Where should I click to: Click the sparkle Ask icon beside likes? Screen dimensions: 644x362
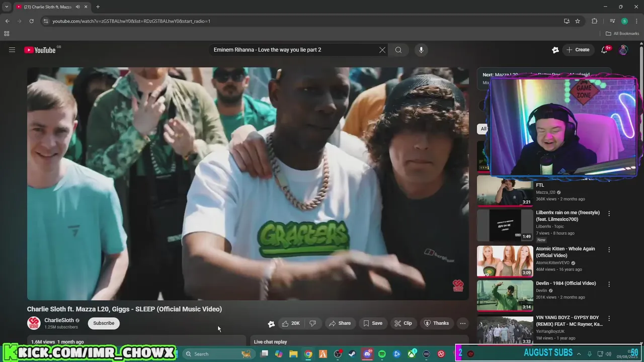[x=271, y=324]
